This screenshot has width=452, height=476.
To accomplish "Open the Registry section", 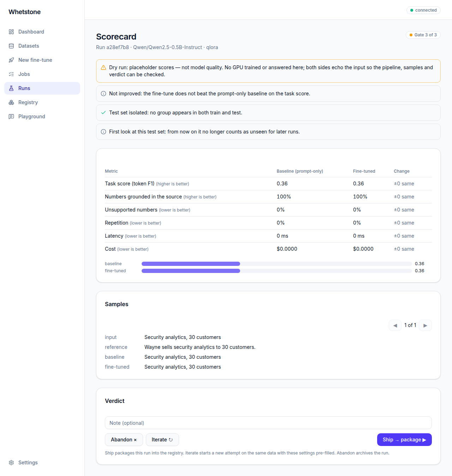I will click(x=42, y=102).
